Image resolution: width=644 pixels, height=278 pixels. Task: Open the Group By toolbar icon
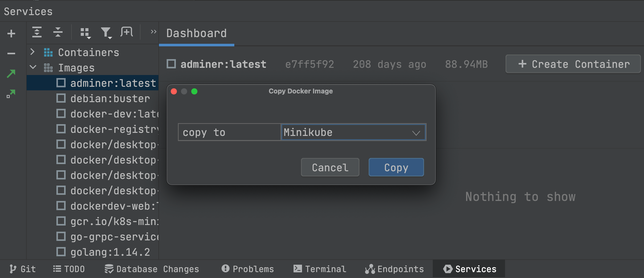85,33
